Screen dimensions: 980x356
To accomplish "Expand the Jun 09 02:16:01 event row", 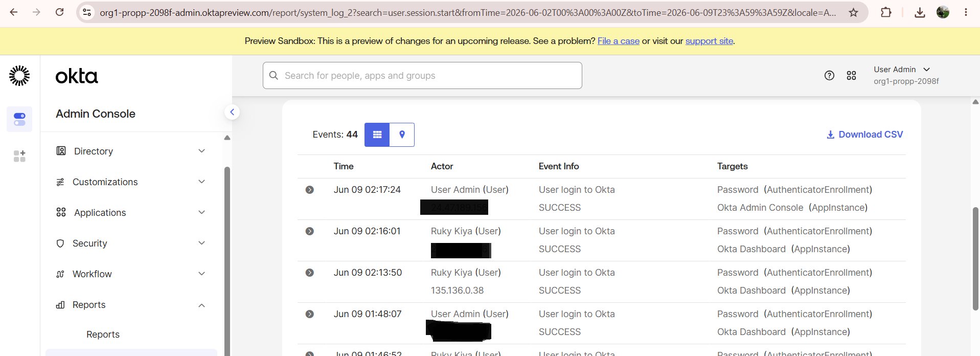I will point(309,231).
